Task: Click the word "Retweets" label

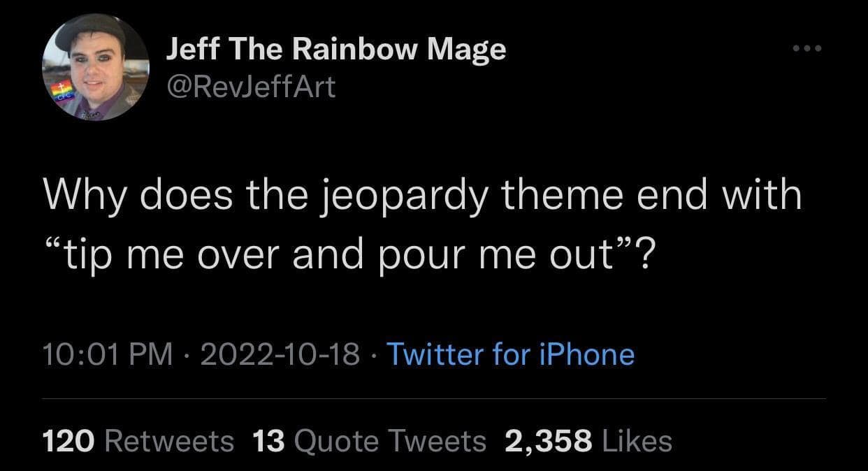Action: pos(168,441)
